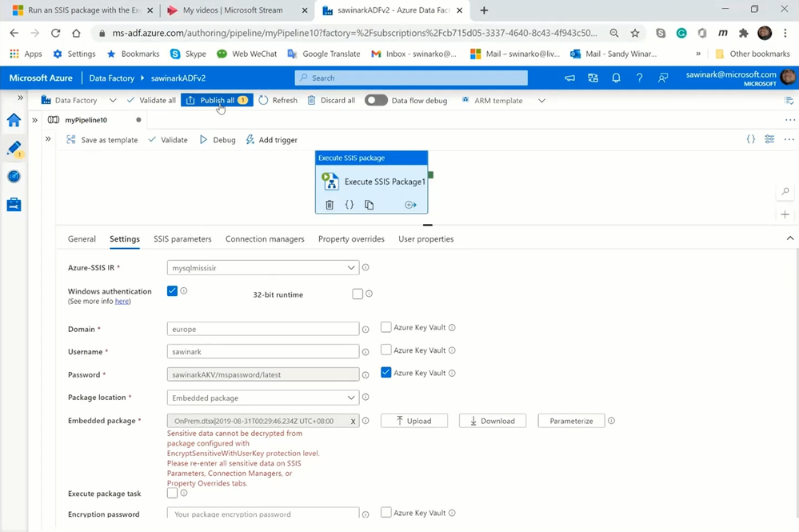This screenshot has width=799, height=532.
Task: Switch to Connection managers tab
Action: tap(265, 239)
